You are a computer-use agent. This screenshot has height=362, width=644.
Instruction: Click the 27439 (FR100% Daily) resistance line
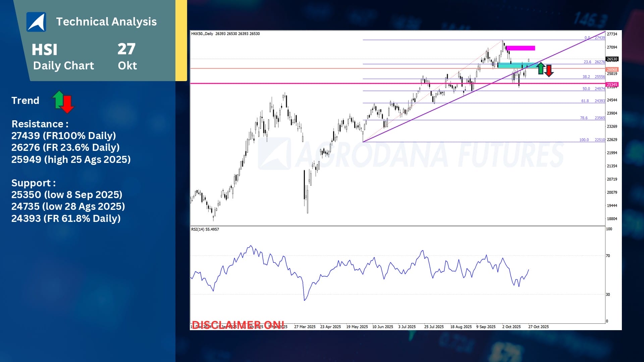[x=63, y=136]
